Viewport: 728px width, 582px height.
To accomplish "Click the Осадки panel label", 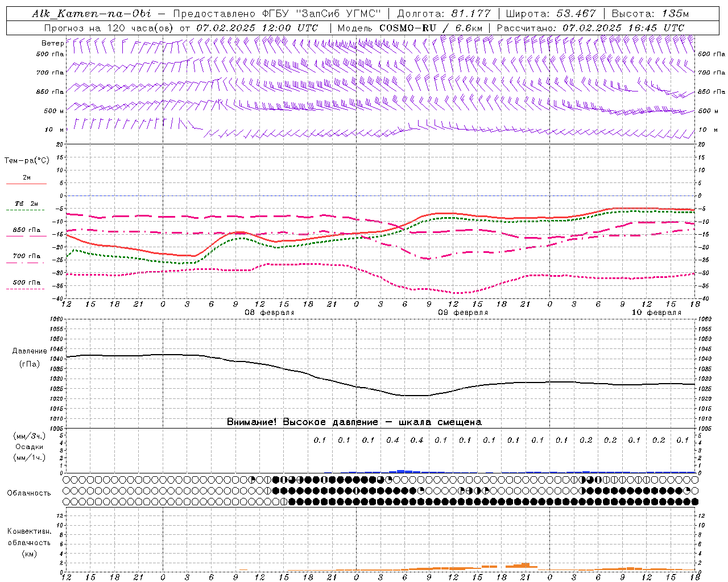I will pyautogui.click(x=30, y=447).
